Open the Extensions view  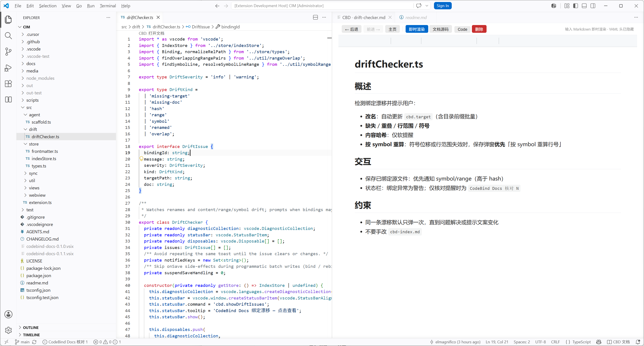click(8, 84)
